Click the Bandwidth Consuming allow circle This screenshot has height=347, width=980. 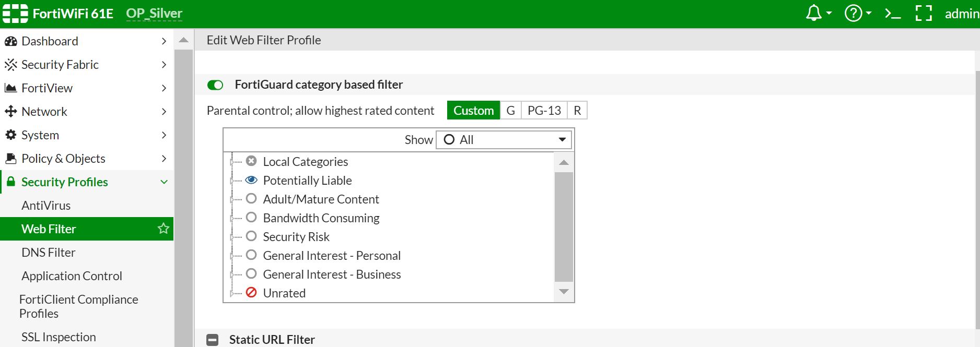[x=251, y=217]
